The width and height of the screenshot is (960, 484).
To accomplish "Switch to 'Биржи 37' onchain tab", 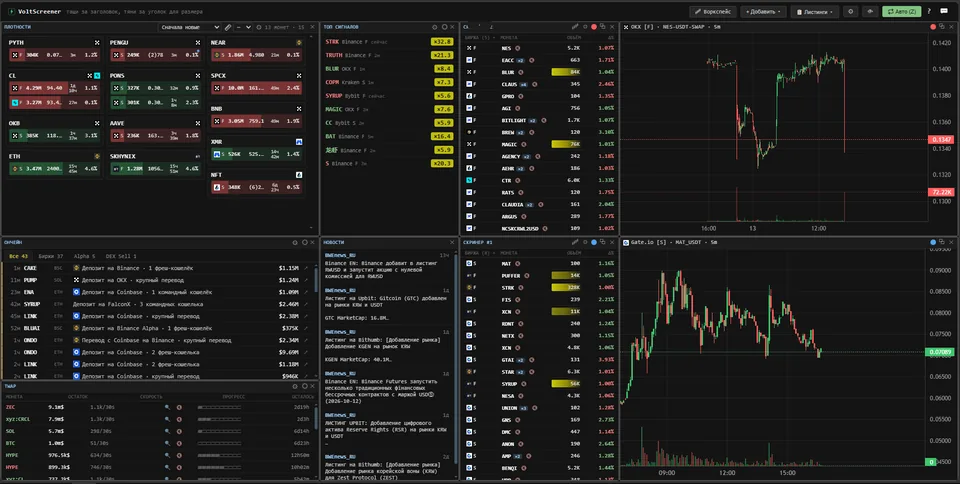I will click(x=51, y=256).
